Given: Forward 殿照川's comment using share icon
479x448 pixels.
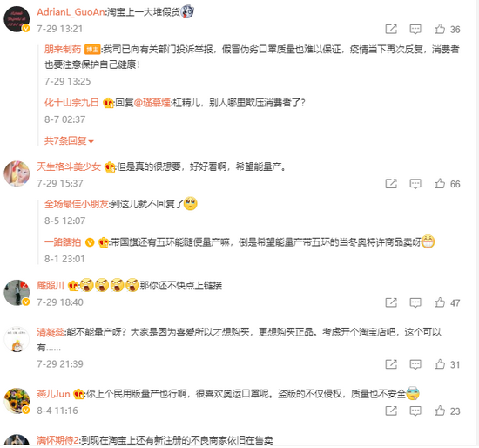Looking at the screenshot, I should (x=391, y=302).
